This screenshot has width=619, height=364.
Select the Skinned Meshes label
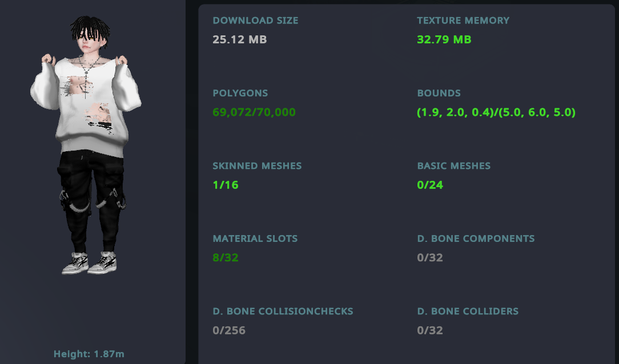click(x=257, y=166)
